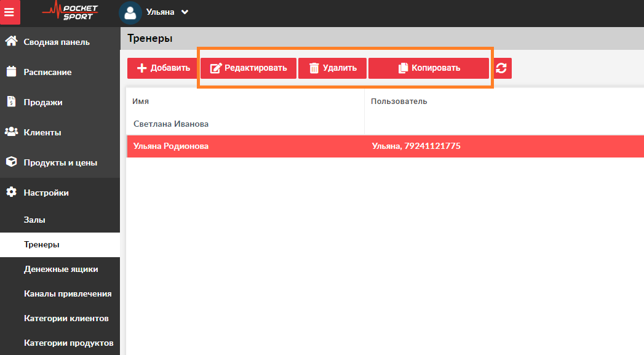Viewport: 644px width, 355px height.
Task: Click the user avatar icon
Action: pos(130,12)
